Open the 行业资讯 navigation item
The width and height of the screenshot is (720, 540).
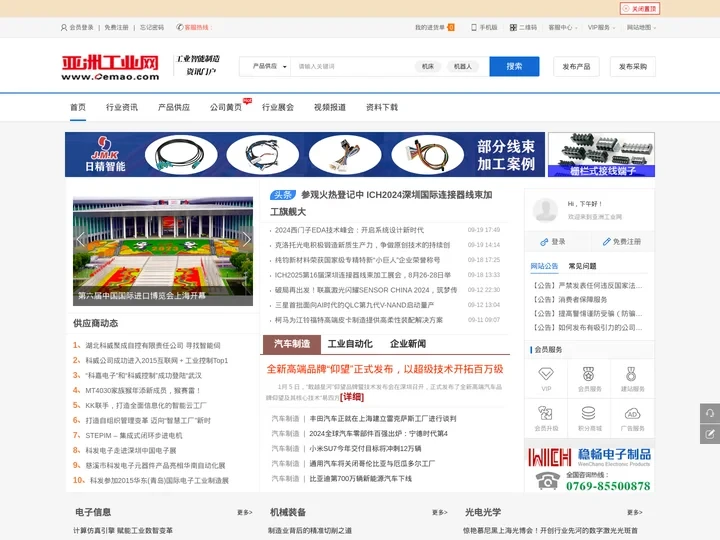[122, 107]
